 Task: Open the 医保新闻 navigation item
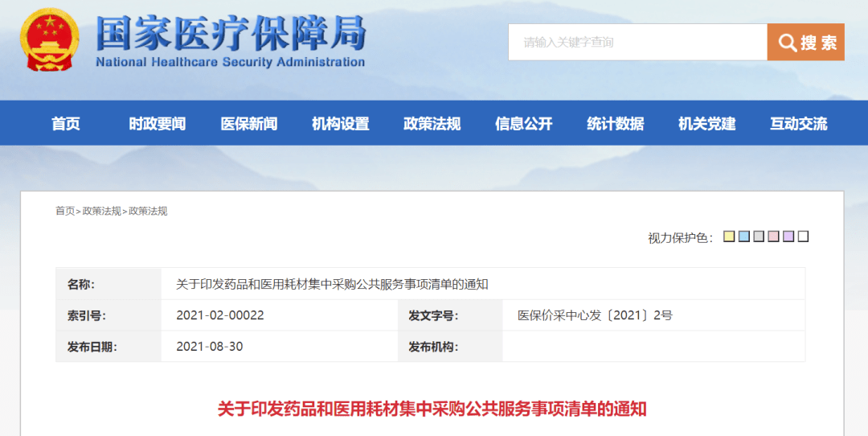tap(249, 123)
